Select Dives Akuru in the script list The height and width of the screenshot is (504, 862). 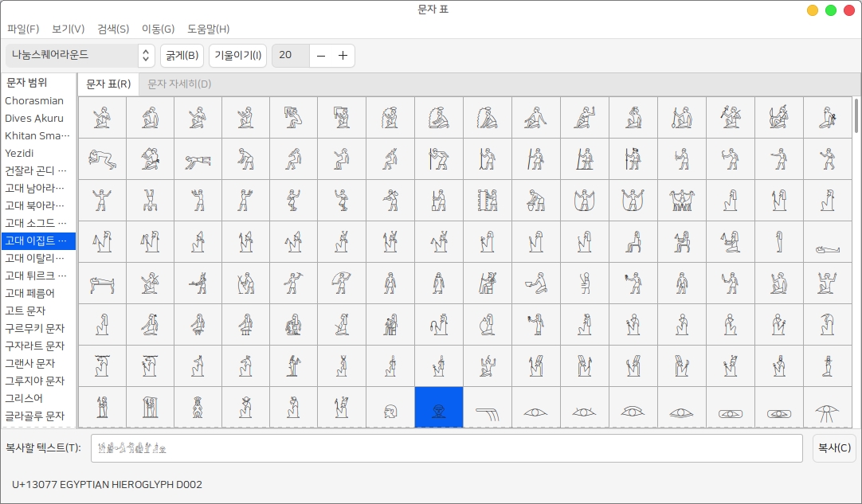pyautogui.click(x=34, y=119)
